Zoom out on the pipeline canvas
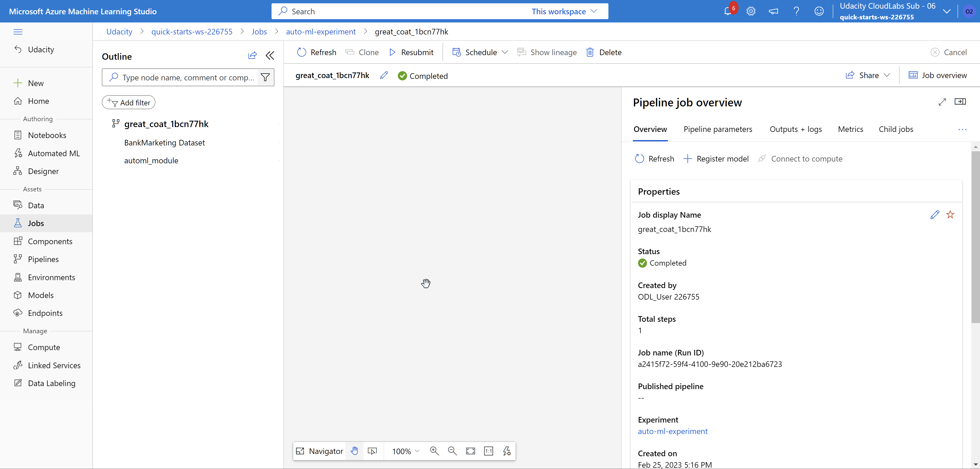Screen dimensions: 980x469 tap(452, 451)
